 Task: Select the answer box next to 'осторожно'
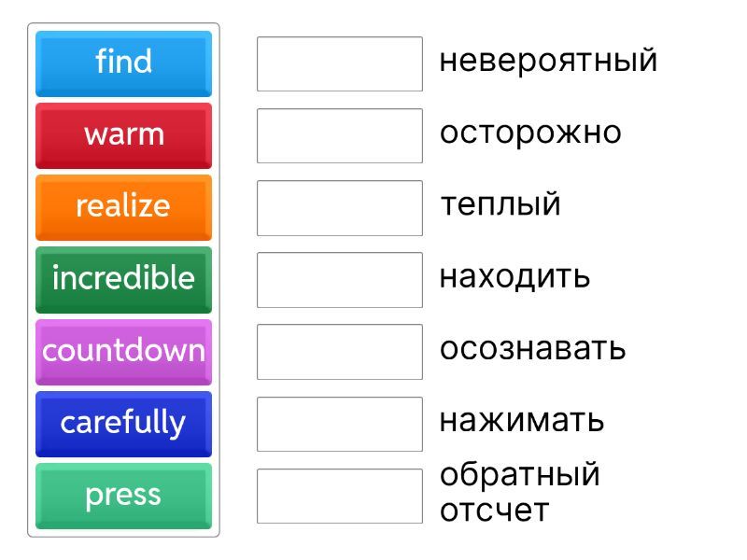click(x=340, y=135)
